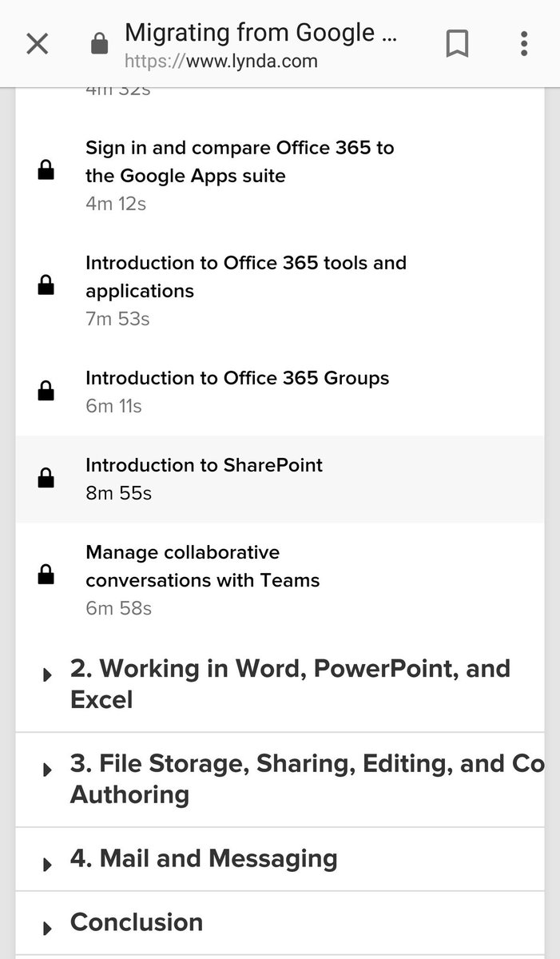The width and height of the screenshot is (560, 959).
Task: Expand arrow for '3. File Storage, Sharing, Editing'
Action: point(47,770)
